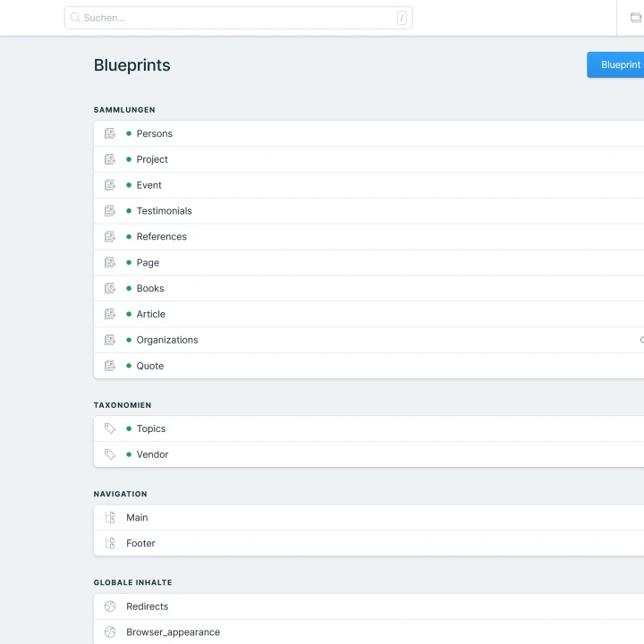This screenshot has height=644, width=644.
Task: Click the collection icon beside Article
Action: pyautogui.click(x=110, y=314)
